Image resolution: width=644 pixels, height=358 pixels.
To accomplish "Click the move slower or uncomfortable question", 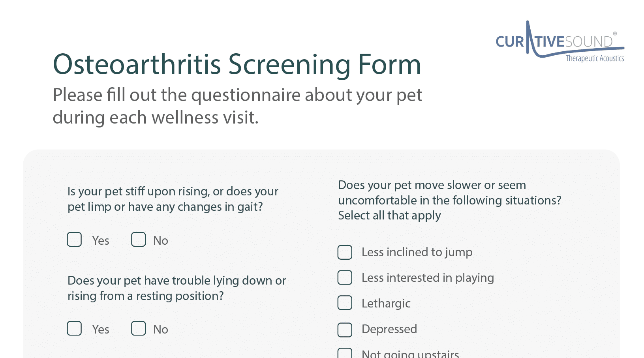I will point(449,193).
